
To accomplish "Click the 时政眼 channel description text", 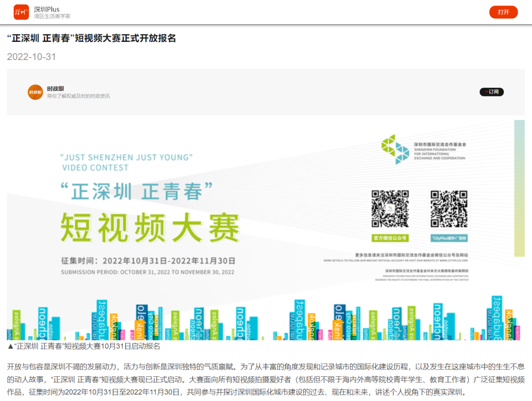I will pyautogui.click(x=78, y=96).
